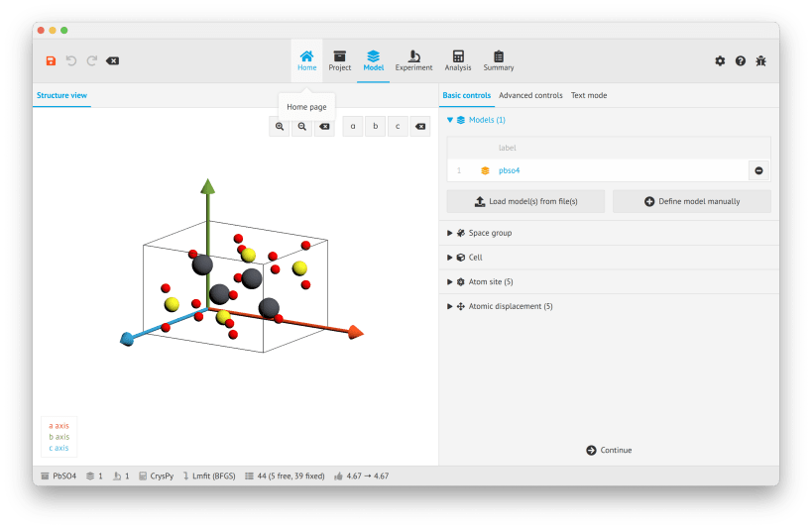Click the Lmfit (BFGS) minimizer status entry
The height and width of the screenshot is (529, 812).
click(208, 476)
